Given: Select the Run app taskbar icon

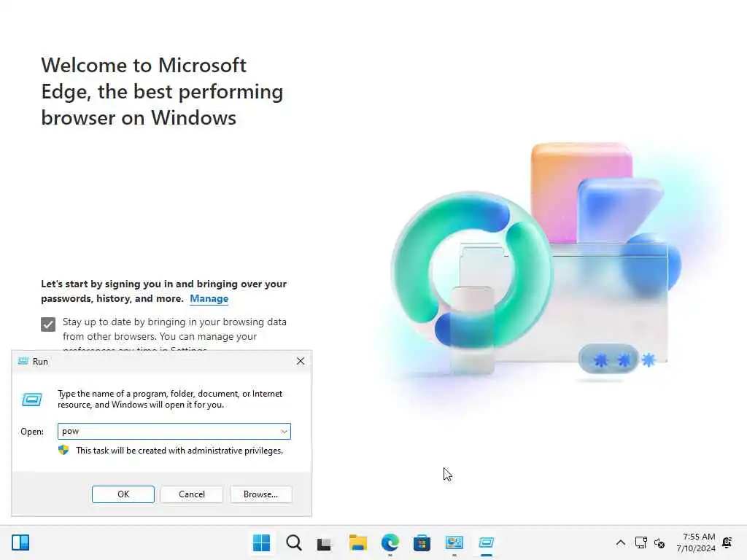Looking at the screenshot, I should [x=487, y=542].
